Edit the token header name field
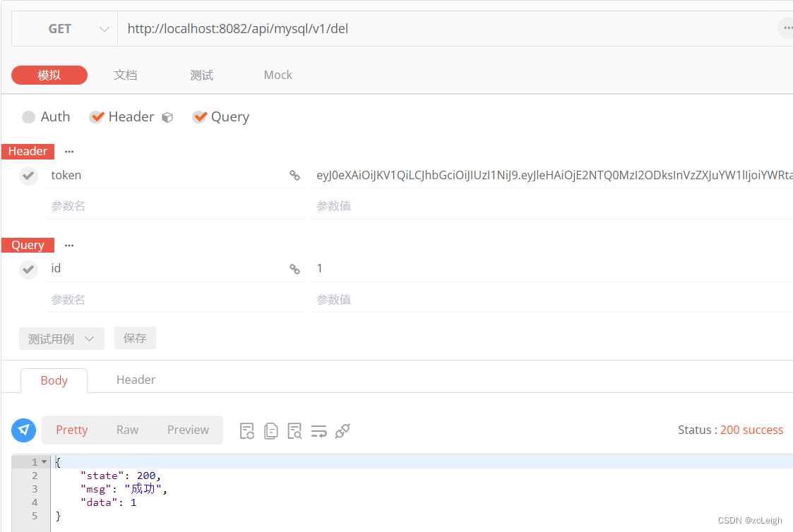This screenshot has width=793, height=532. (x=167, y=175)
